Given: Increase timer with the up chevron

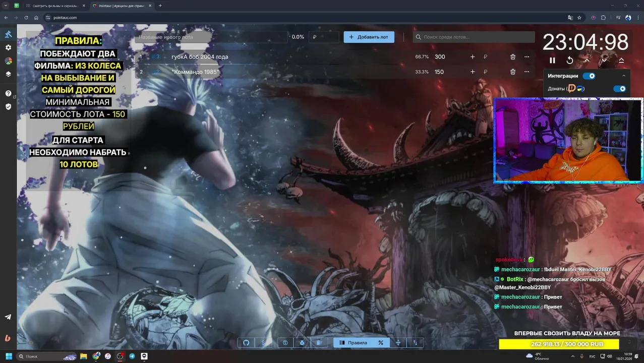Looking at the screenshot, I should pos(587,60).
